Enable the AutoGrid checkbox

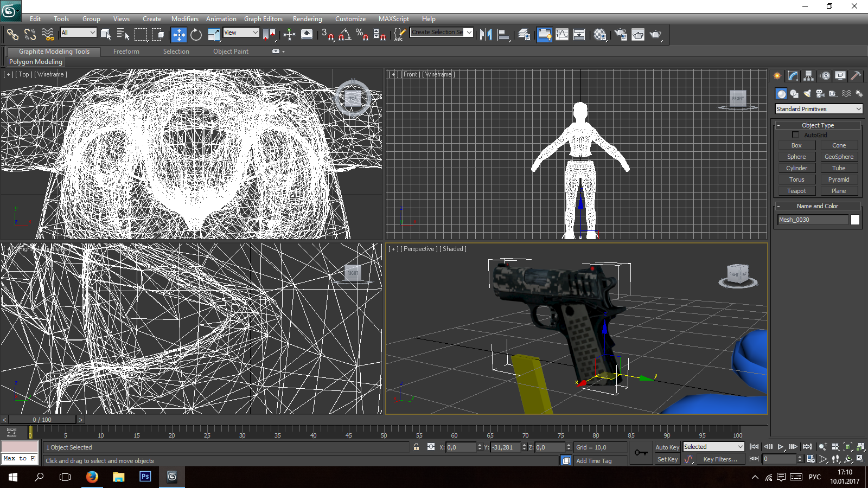pyautogui.click(x=795, y=135)
